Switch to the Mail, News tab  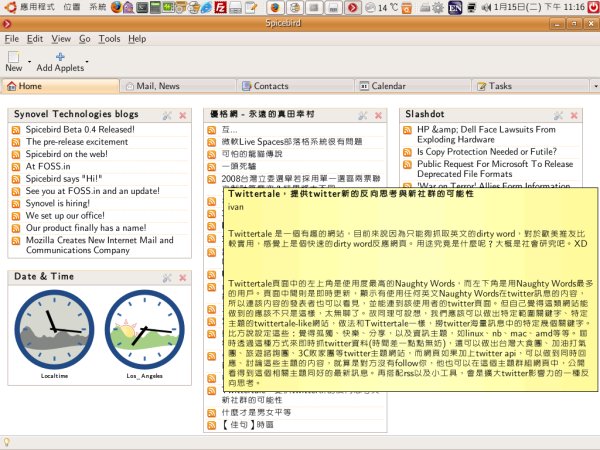(x=178, y=86)
